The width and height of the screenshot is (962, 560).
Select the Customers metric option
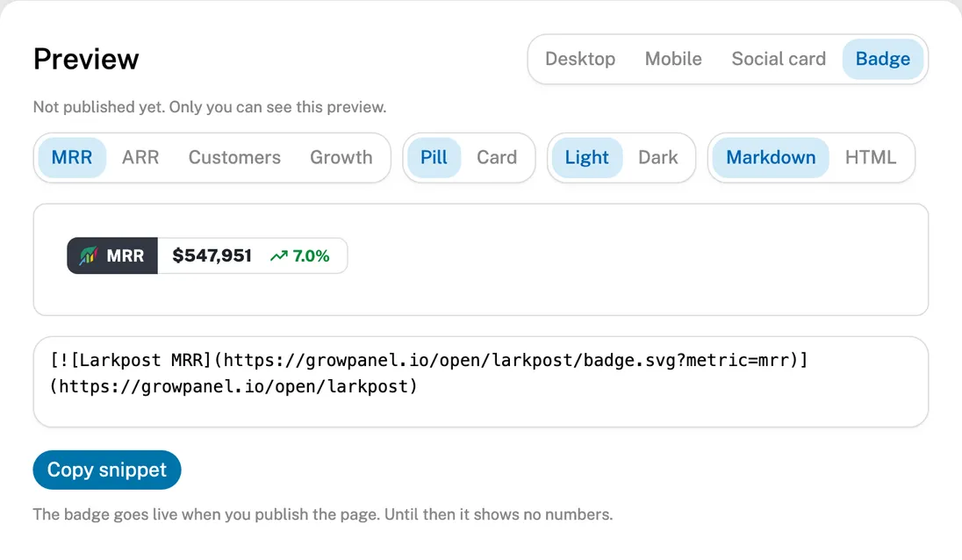click(234, 158)
